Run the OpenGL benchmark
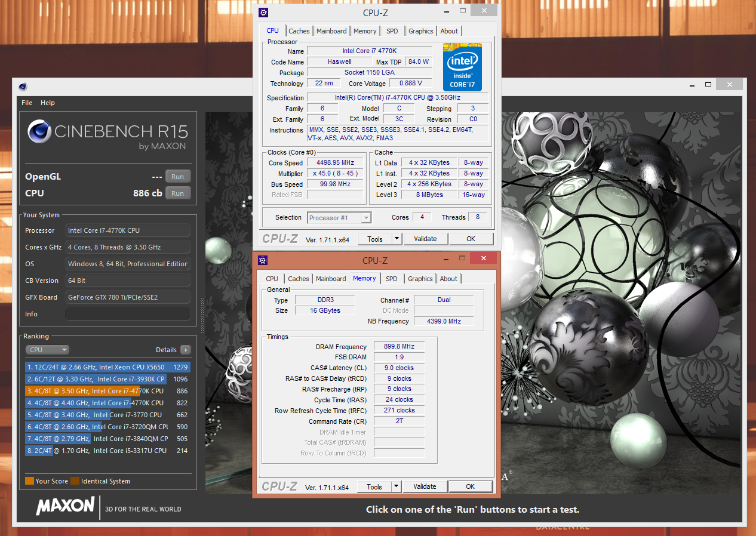The height and width of the screenshot is (536, 756). point(178,177)
